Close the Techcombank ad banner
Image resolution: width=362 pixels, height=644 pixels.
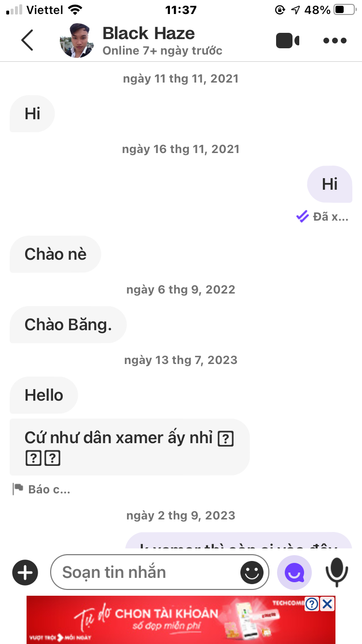[327, 603]
